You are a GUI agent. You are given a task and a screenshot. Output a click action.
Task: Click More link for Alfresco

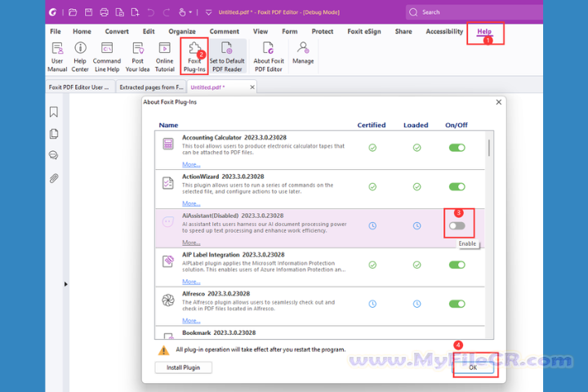191,321
